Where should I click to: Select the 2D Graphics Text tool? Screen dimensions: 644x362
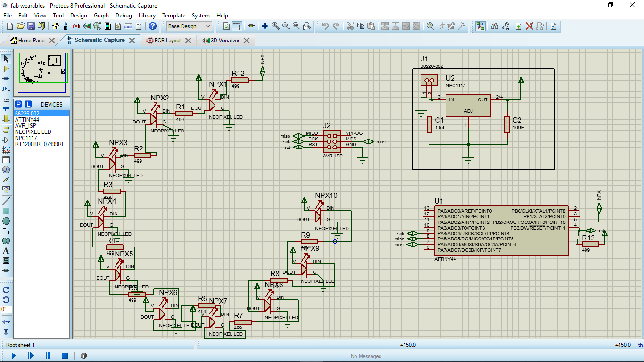click(6, 251)
